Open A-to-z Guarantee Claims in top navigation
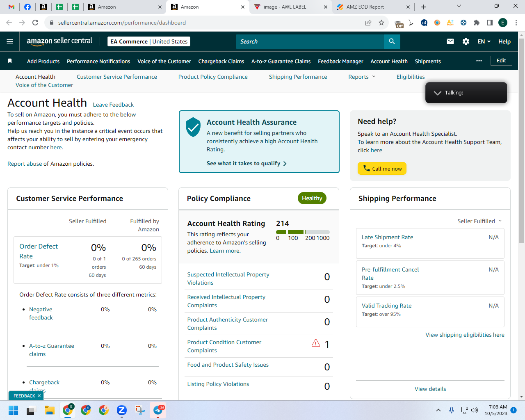Screen dimensions: 525x420 pos(281,61)
